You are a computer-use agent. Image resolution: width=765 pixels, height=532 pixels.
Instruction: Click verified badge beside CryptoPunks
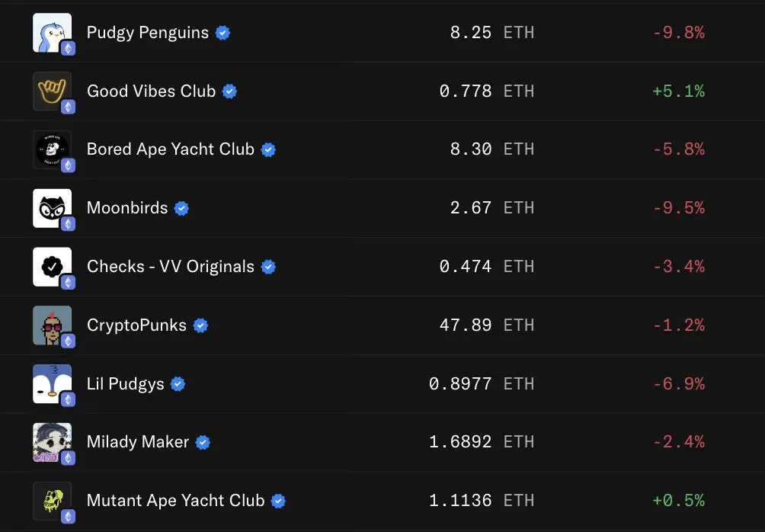click(200, 325)
